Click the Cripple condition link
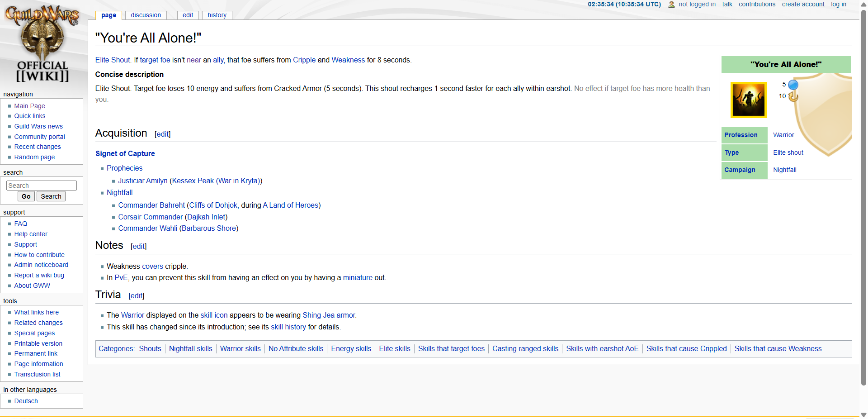Viewport: 868px width, 419px height. [304, 60]
